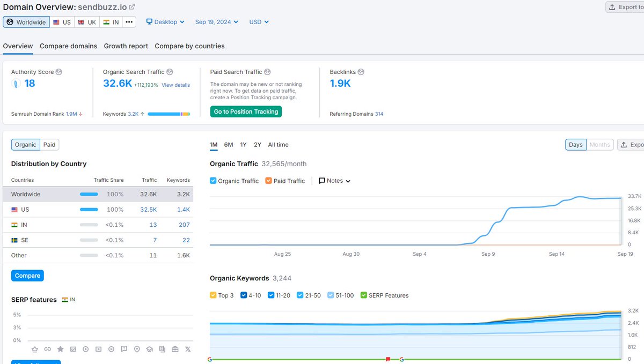This screenshot has width=644, height=364.
Task: Select the Worldwide database tab
Action: coord(26,22)
